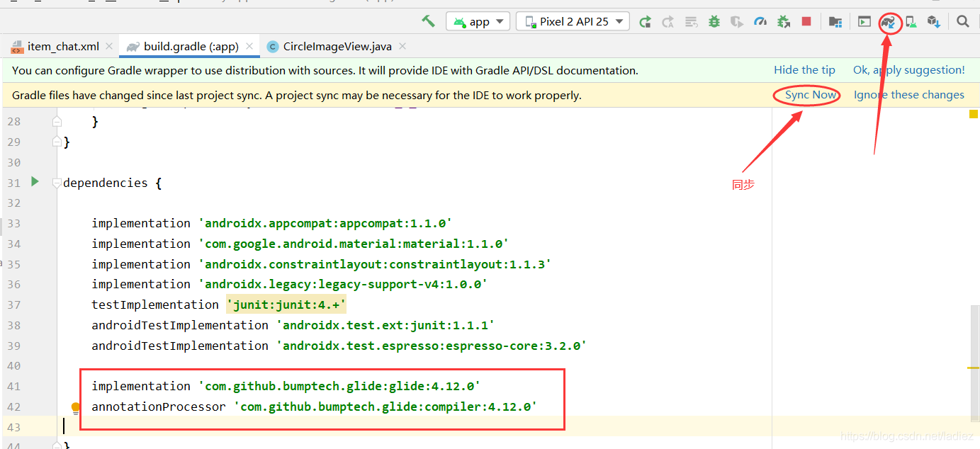Stop the app with the red square icon

tap(806, 22)
